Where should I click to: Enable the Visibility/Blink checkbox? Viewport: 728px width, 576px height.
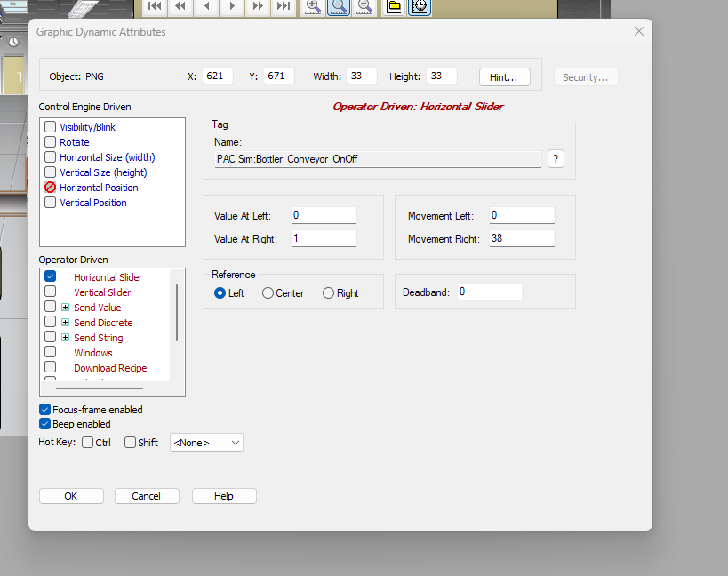pos(50,127)
